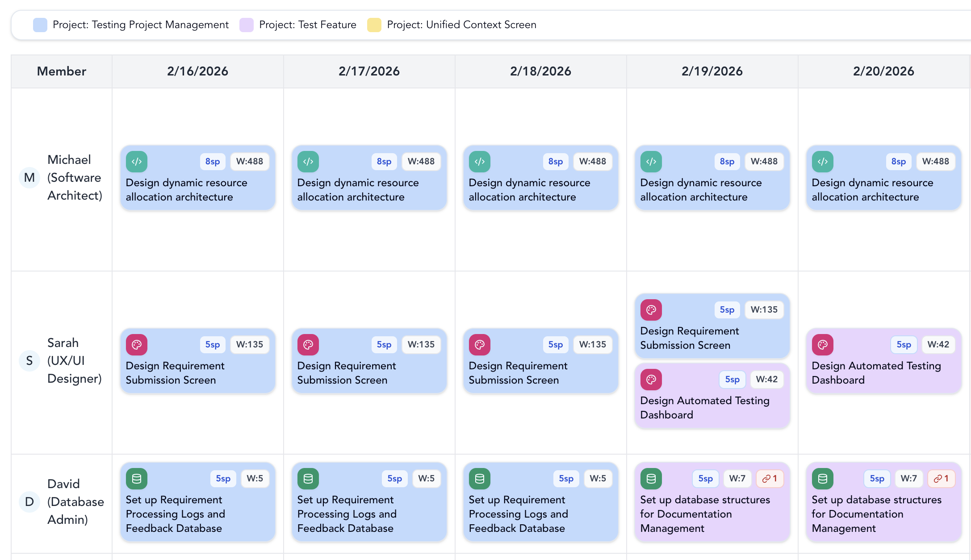Click the Project: Unified Context Screen legend label
This screenshot has width=971, height=560.
[461, 25]
